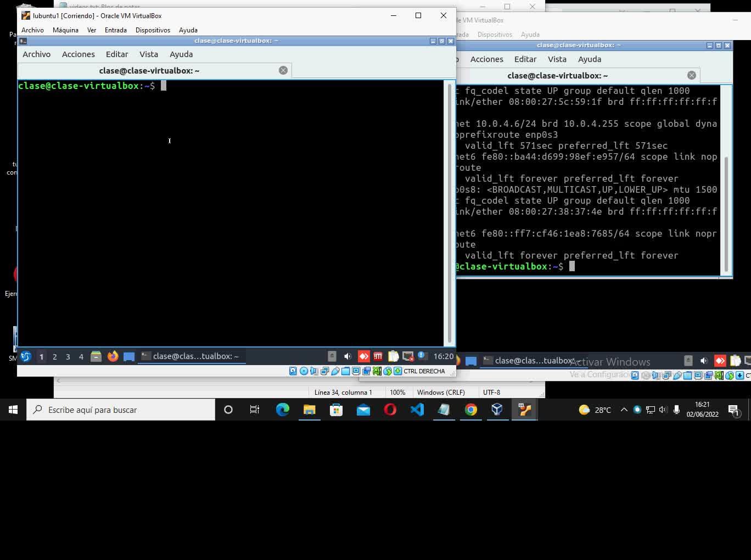Open the Acciones menu in the left terminal

pyautogui.click(x=79, y=54)
